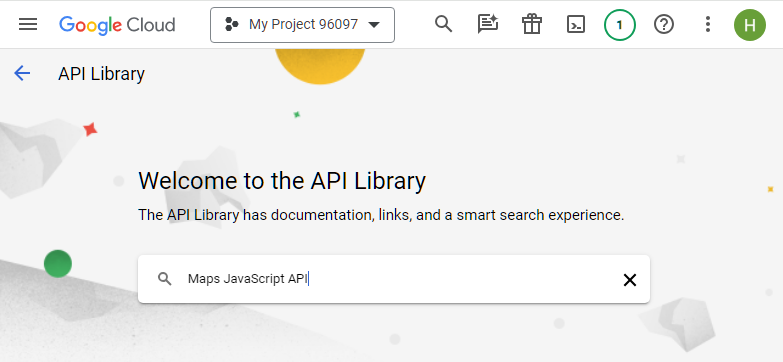Image resolution: width=783 pixels, height=362 pixels.
Task: Open the three-dot more options menu
Action: pyautogui.click(x=708, y=24)
